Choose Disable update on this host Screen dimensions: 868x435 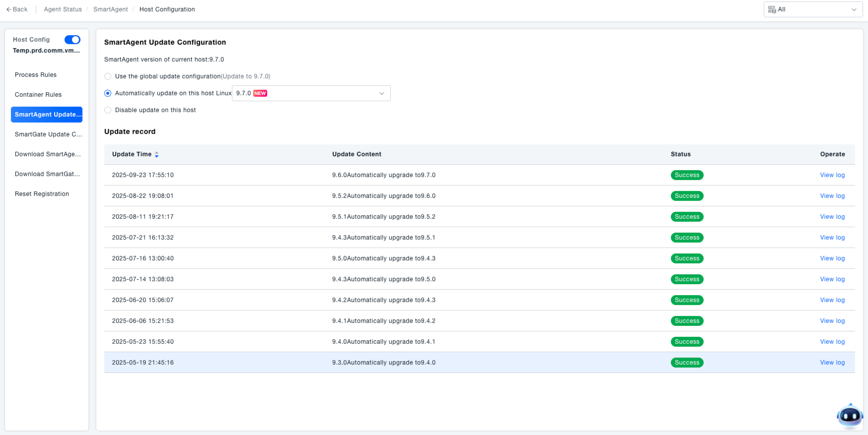tap(108, 110)
